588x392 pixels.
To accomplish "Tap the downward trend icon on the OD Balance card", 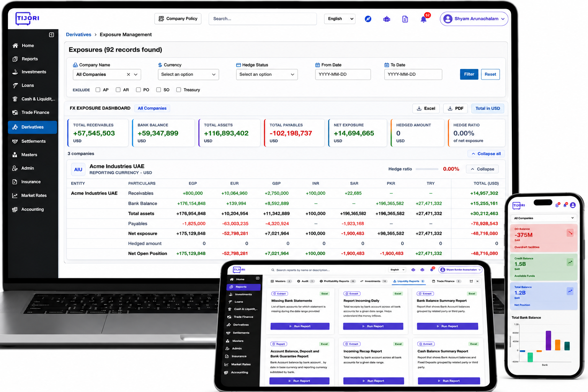I will pyautogui.click(x=570, y=232).
